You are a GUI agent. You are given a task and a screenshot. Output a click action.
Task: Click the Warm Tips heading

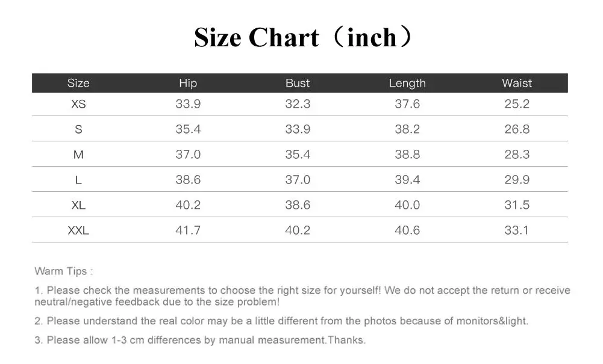point(64,271)
